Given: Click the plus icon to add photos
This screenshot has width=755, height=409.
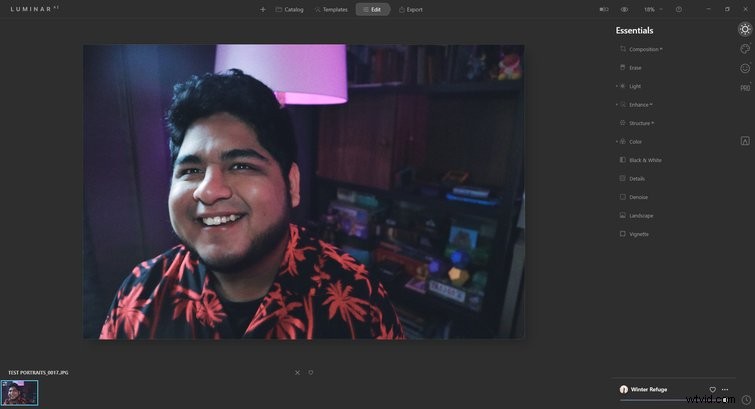Looking at the screenshot, I should click(x=263, y=10).
